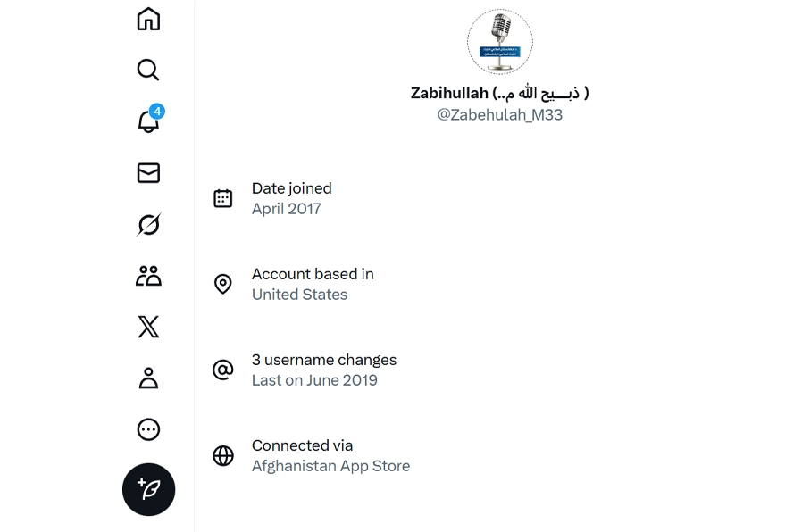Start a new post with compose button

click(148, 489)
